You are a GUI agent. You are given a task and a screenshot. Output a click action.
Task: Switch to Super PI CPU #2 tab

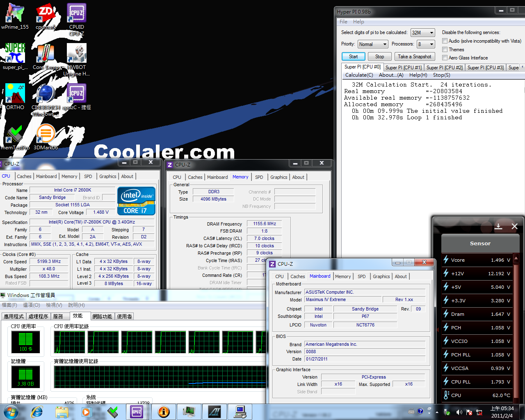[x=444, y=67]
